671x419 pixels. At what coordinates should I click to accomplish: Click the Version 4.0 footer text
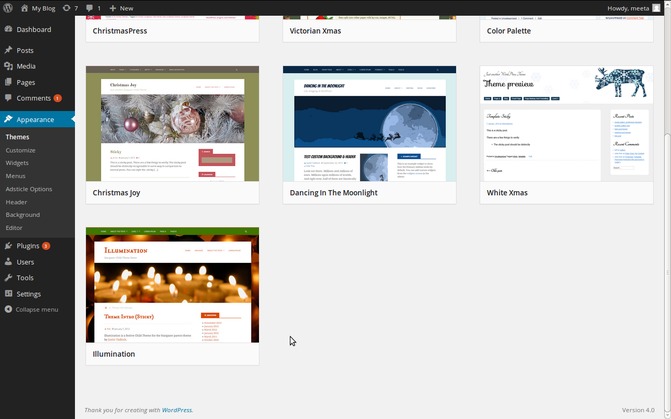pyautogui.click(x=638, y=410)
